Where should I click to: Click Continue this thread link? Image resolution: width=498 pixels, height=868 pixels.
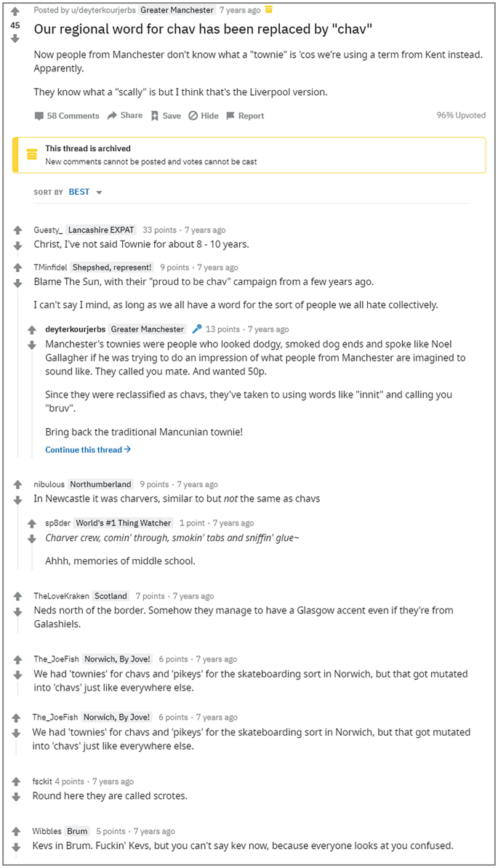tap(88, 449)
